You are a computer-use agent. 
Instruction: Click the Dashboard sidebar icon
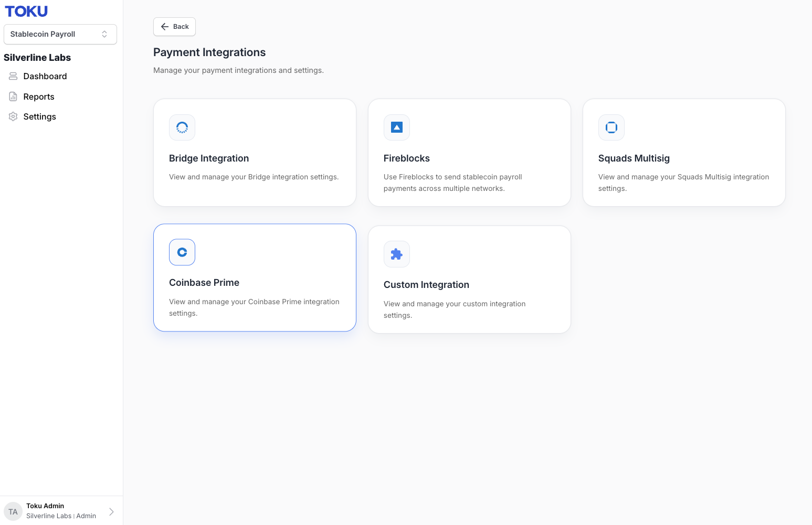[13, 76]
